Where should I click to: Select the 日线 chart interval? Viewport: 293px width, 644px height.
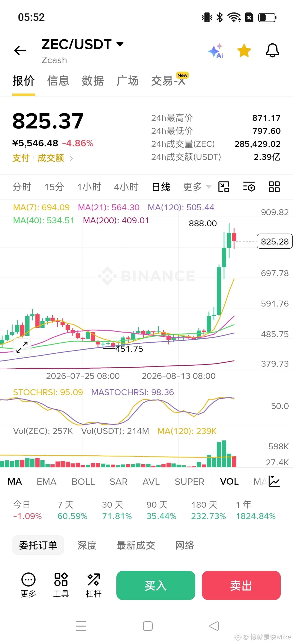tap(161, 187)
